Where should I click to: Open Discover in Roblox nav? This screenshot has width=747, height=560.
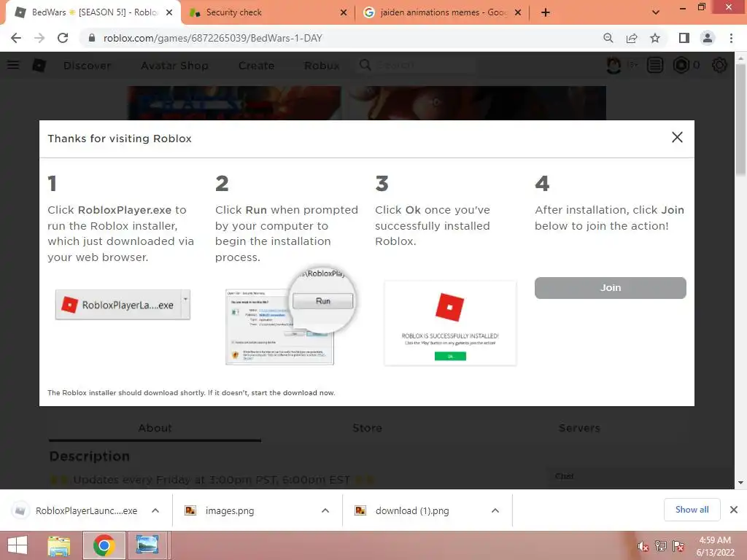(x=88, y=65)
